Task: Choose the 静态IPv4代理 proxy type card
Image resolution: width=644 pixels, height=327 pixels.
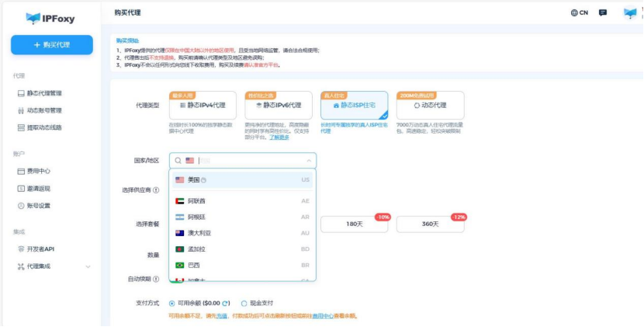Action: pos(203,106)
